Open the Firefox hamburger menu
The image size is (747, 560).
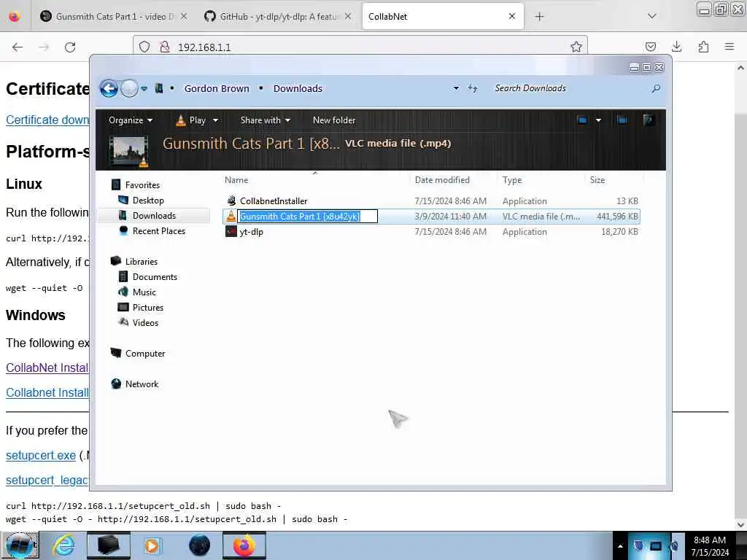729,47
